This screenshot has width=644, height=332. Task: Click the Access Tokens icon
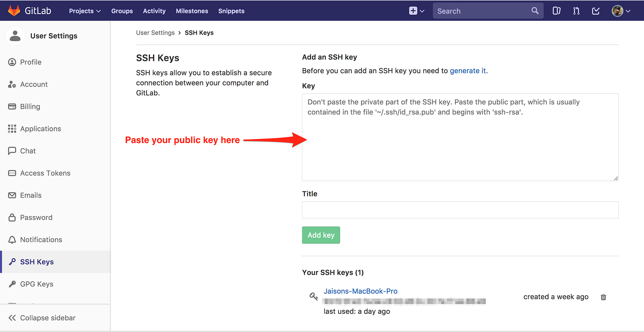[x=12, y=173]
